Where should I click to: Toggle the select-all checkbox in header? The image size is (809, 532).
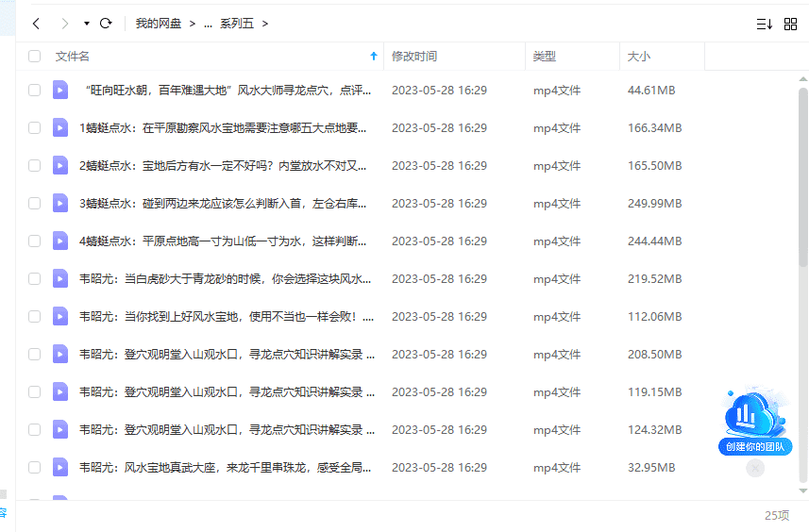[35, 57]
